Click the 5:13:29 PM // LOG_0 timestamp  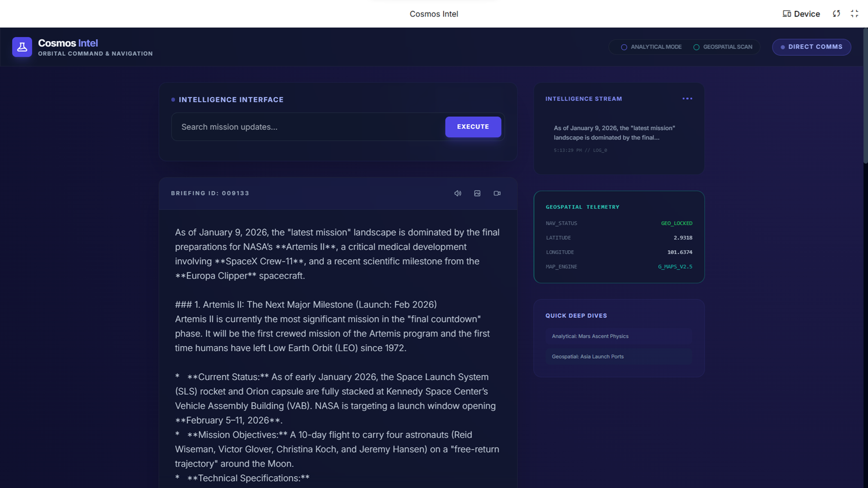pos(580,150)
